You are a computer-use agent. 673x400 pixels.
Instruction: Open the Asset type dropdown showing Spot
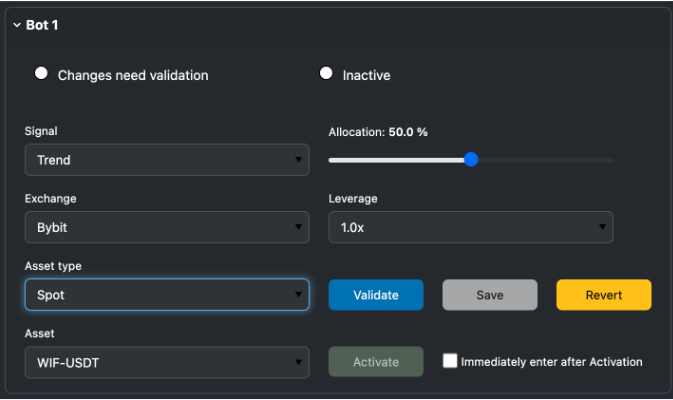(x=167, y=295)
